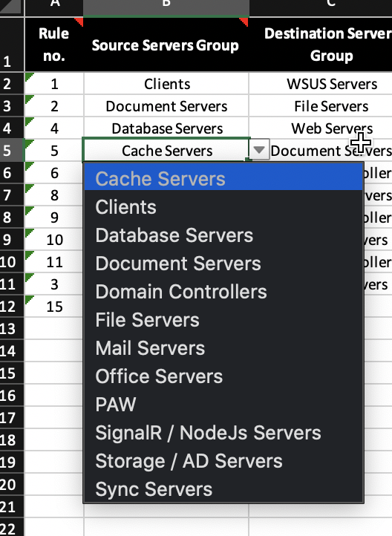The image size is (392, 536).
Task: Click the Rule no. header cell
Action: pos(54,45)
